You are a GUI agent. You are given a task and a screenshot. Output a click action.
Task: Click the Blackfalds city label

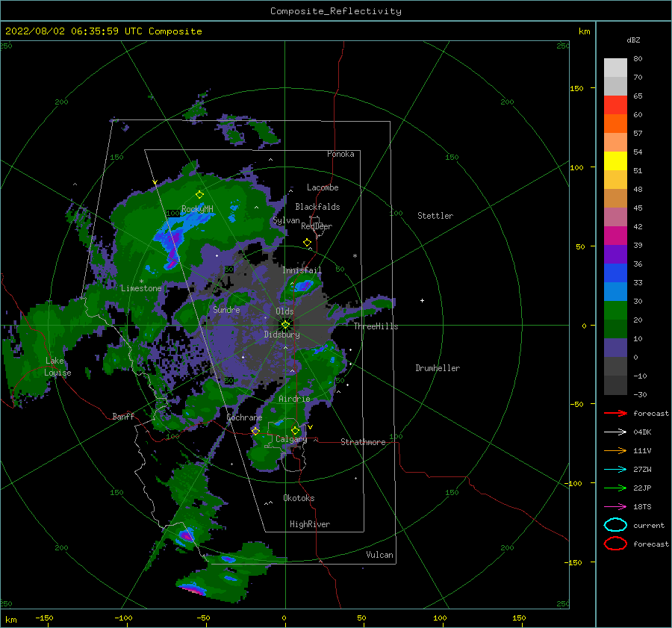[317, 207]
